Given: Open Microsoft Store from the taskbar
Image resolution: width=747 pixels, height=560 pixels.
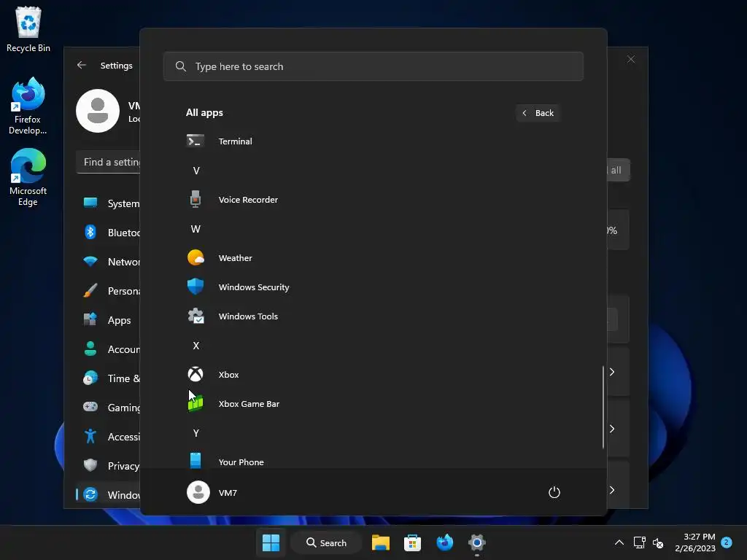Looking at the screenshot, I should pyautogui.click(x=413, y=542).
